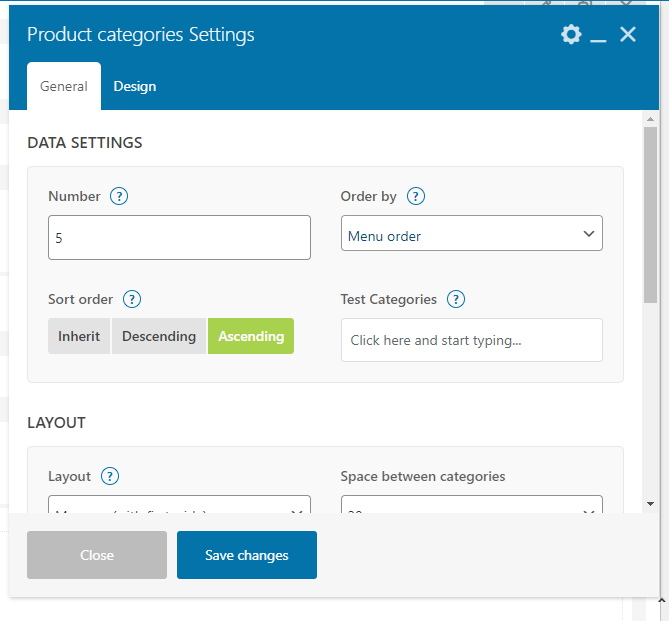Set sort order to Descending

pyautogui.click(x=159, y=336)
